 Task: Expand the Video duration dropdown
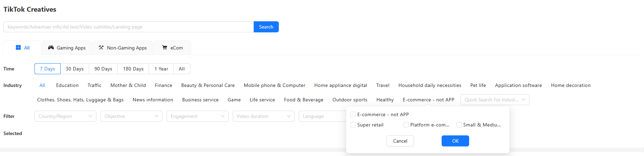coord(264,116)
